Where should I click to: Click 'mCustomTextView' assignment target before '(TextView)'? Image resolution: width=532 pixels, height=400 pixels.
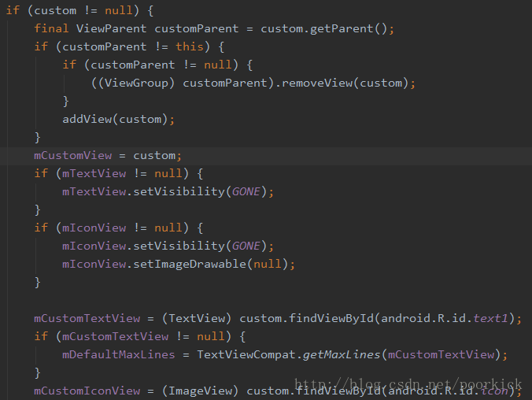pos(87,319)
